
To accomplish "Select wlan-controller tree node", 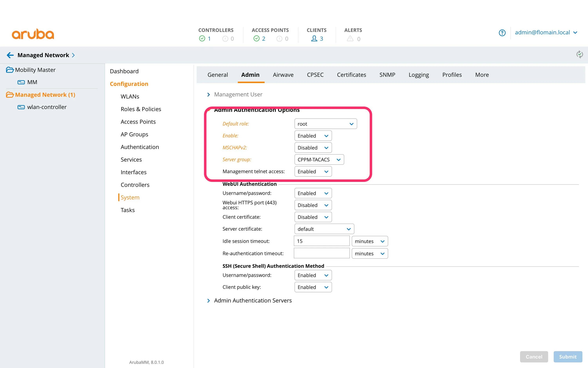I will coord(47,107).
